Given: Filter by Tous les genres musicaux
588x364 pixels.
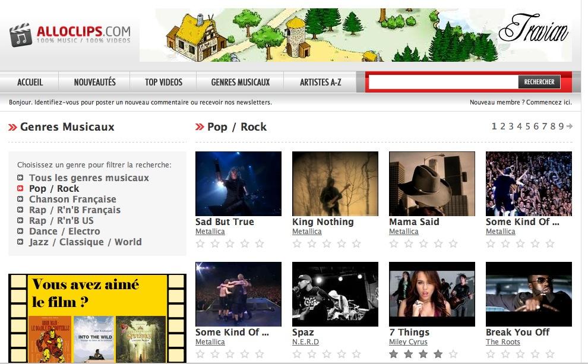Looking at the screenshot, I should (x=89, y=178).
